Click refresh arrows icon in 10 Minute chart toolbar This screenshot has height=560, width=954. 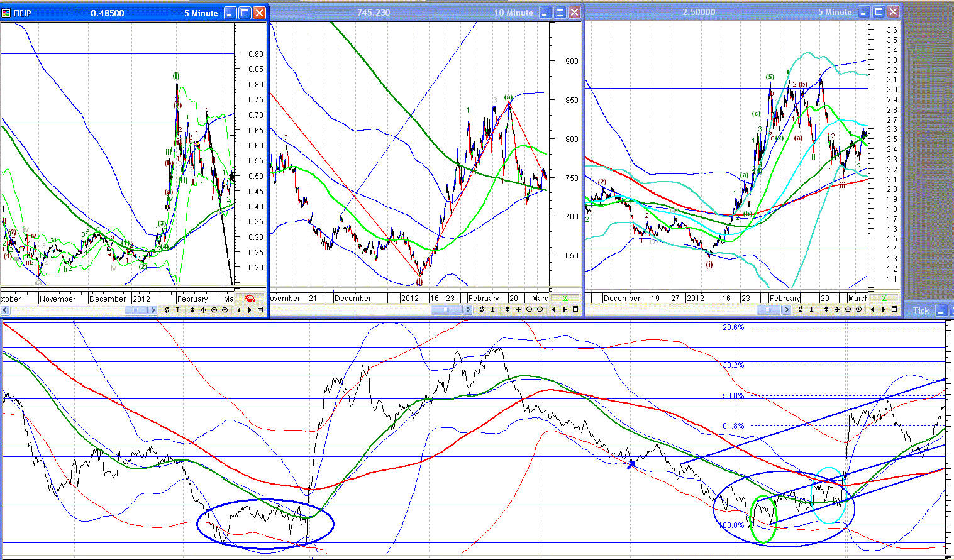pos(482,309)
